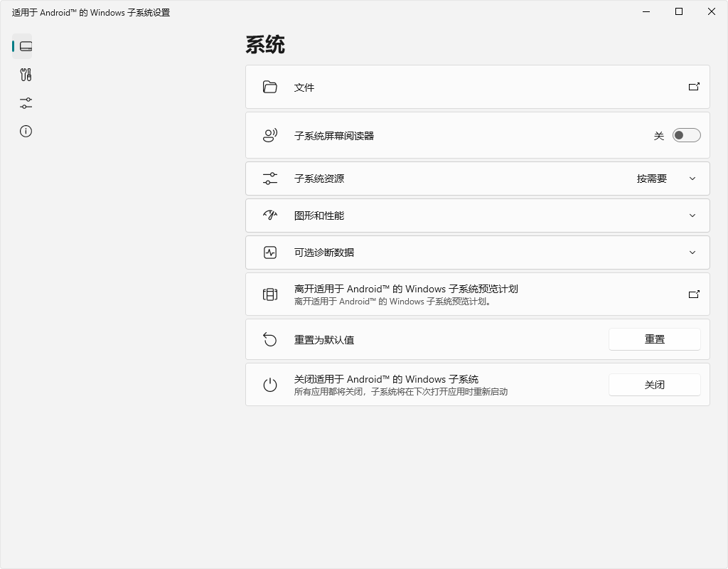Maximize the settings window

click(x=679, y=11)
